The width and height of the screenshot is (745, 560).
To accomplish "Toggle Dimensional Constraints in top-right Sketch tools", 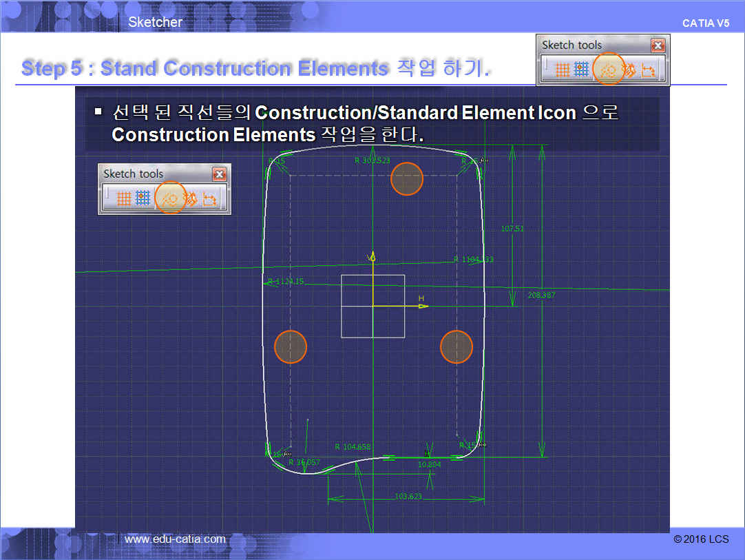I will (648, 70).
